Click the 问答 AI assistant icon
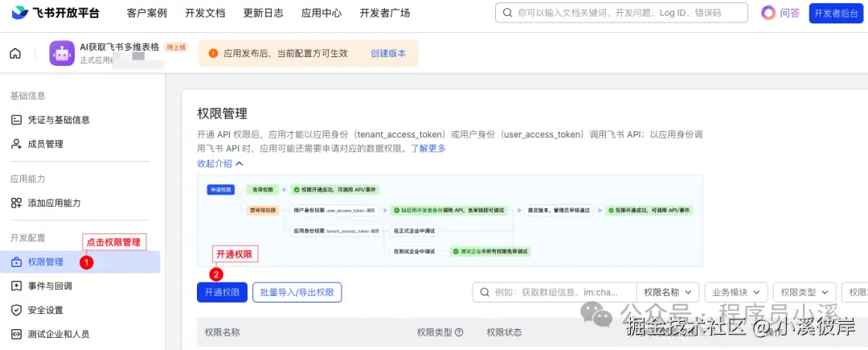Viewport: 868px width, 350px height. click(x=768, y=13)
